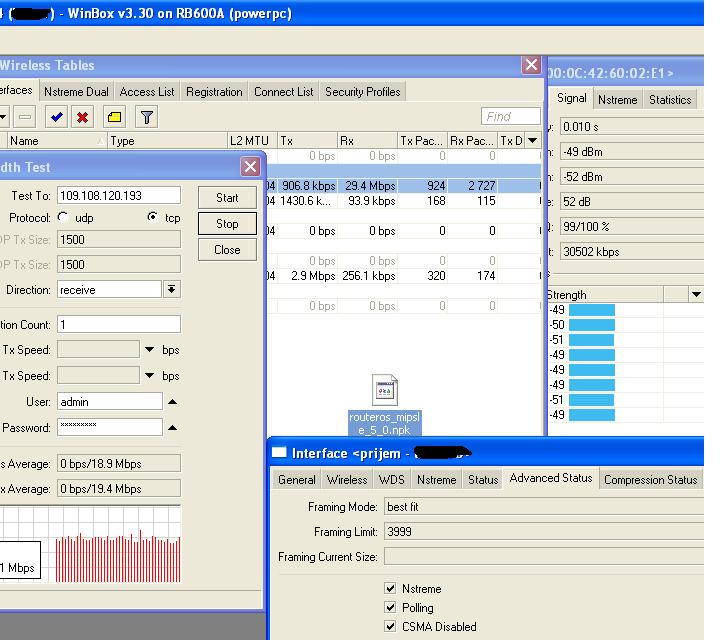The image size is (720, 640).
Task: Click the Stop button in Bandwidth Test
Action: click(227, 224)
